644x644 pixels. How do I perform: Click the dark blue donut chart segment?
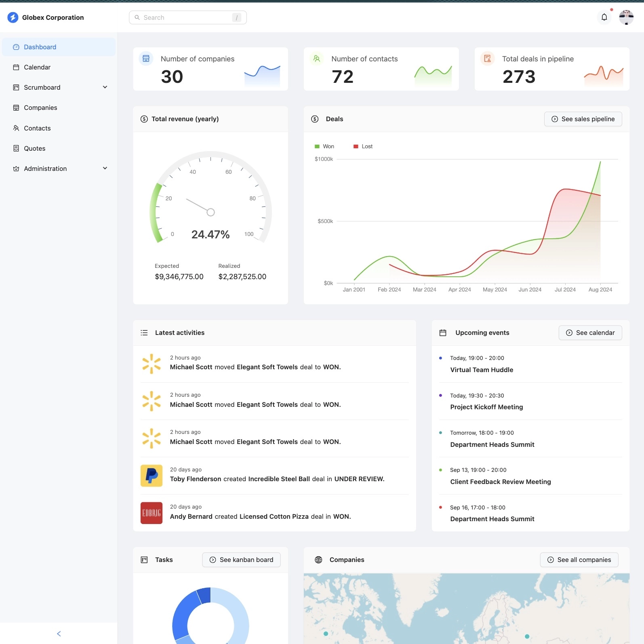[x=204, y=595]
